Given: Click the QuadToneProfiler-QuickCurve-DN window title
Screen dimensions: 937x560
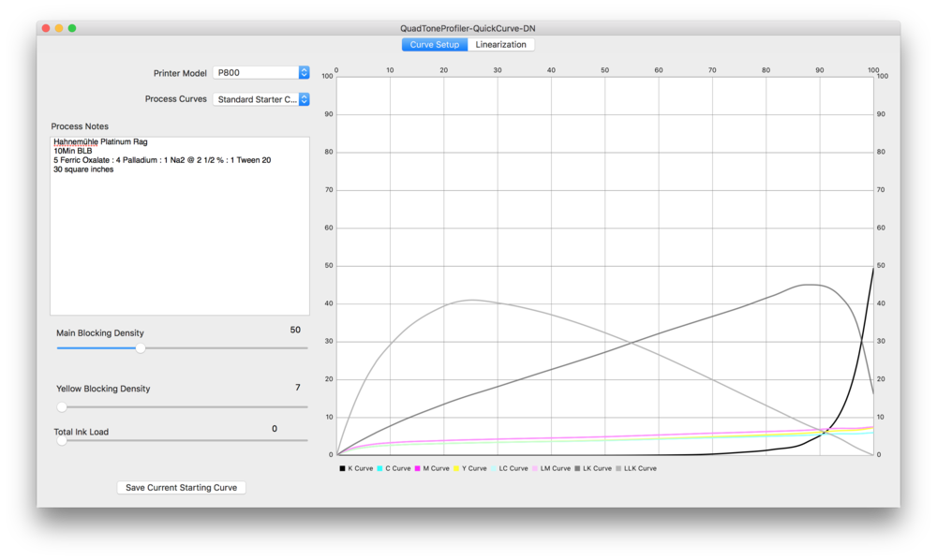Looking at the screenshot, I should click(x=468, y=28).
